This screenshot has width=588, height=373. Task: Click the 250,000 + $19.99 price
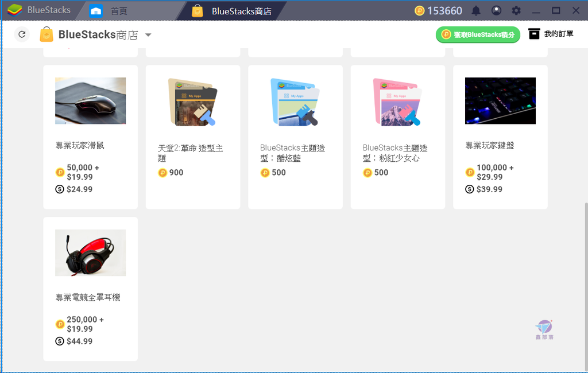(x=85, y=324)
